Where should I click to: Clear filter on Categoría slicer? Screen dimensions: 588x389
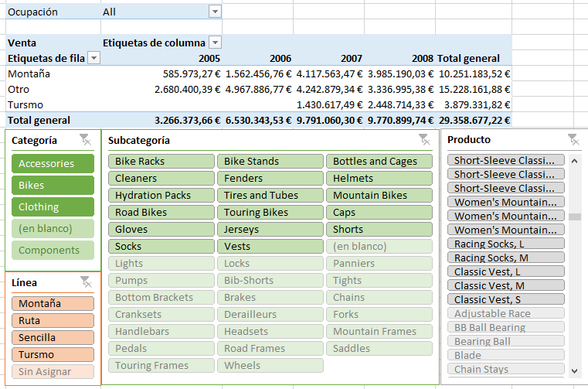coord(86,140)
